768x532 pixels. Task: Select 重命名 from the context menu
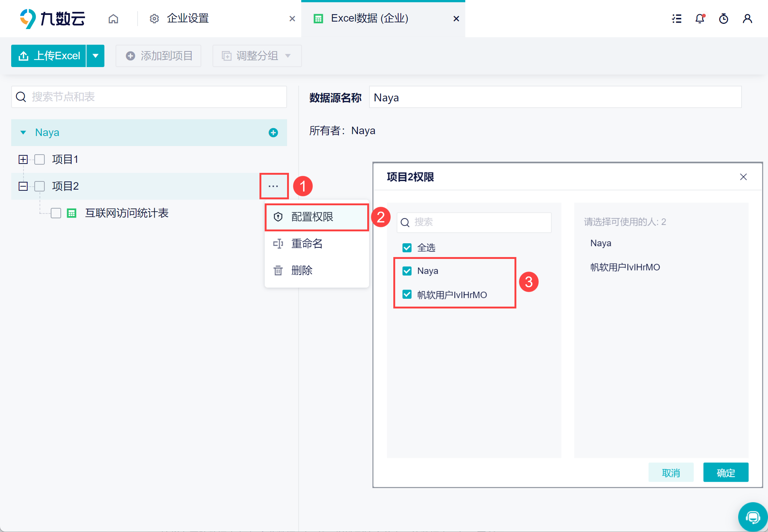tap(306, 244)
